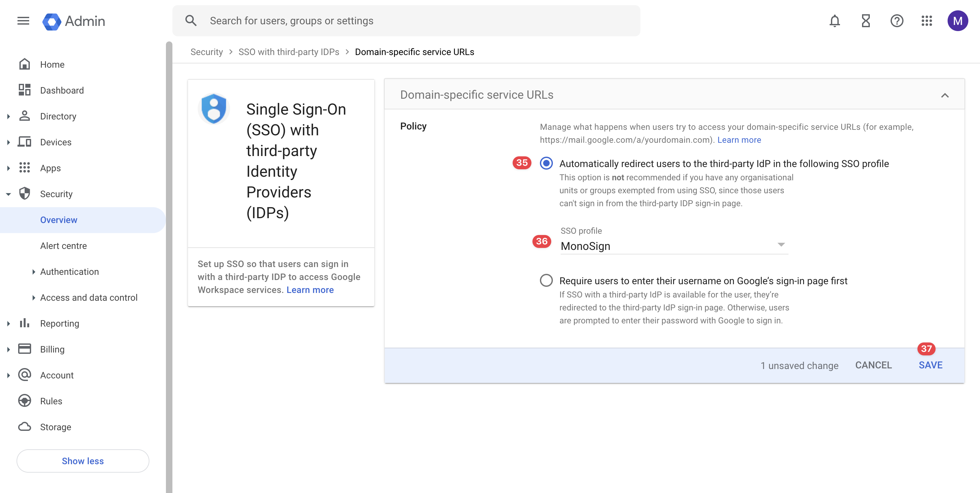Screen dimensions: 980x493
Task: Click the SAVE button
Action: (x=930, y=365)
